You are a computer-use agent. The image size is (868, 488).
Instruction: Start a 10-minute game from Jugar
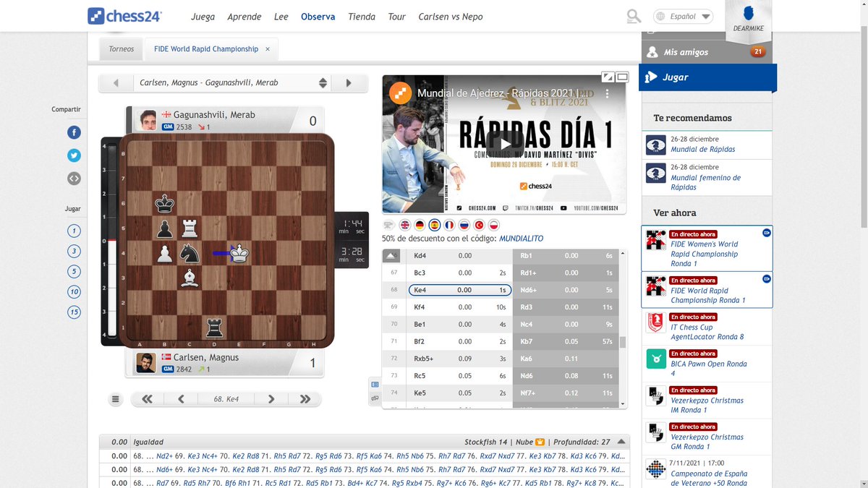click(x=74, y=292)
